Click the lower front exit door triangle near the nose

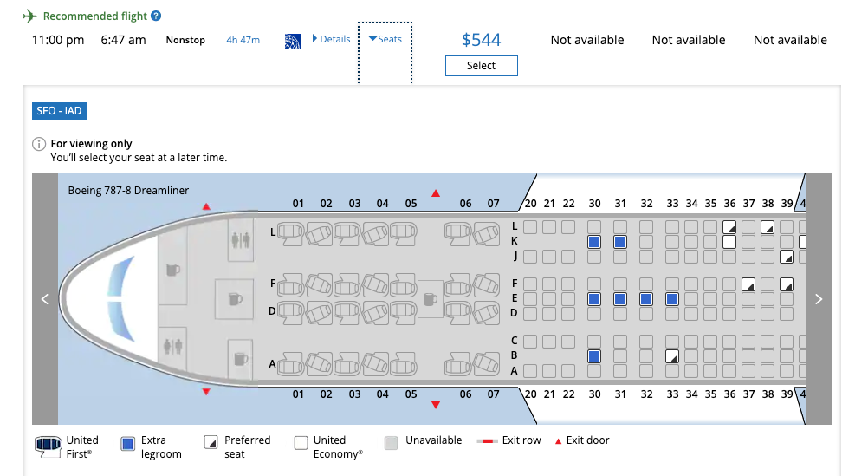(x=206, y=392)
